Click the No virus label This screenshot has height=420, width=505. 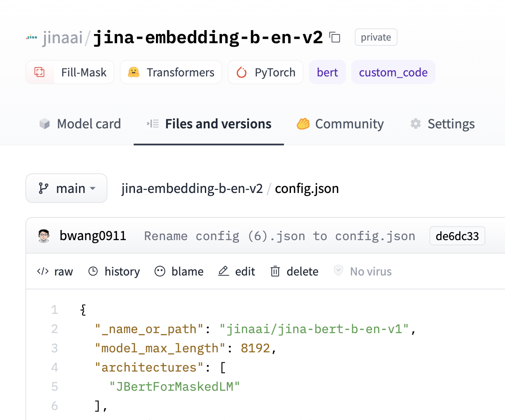(371, 272)
